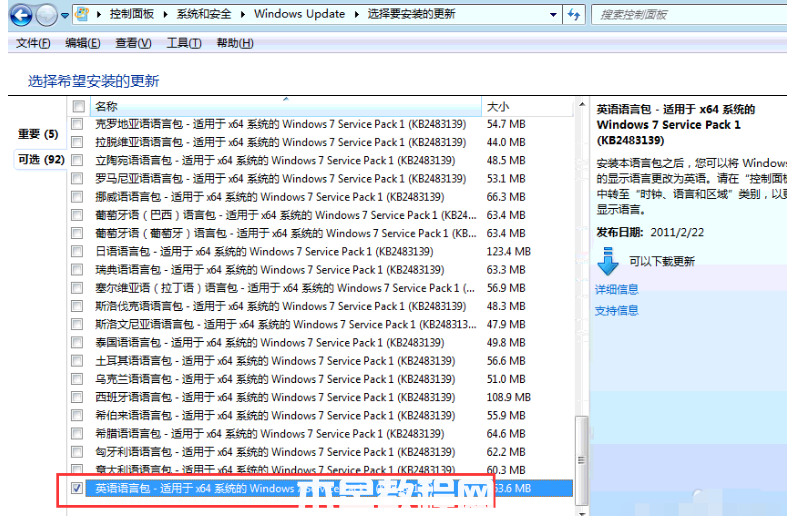Check the 葡萄牙语（巴西）语言包 checkbox
The image size is (787, 516).
(77, 215)
